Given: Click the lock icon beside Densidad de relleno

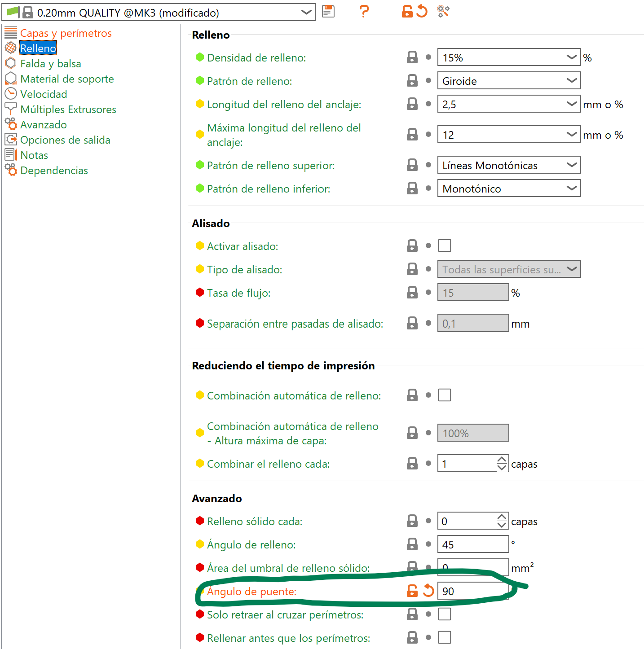Looking at the screenshot, I should [x=412, y=57].
